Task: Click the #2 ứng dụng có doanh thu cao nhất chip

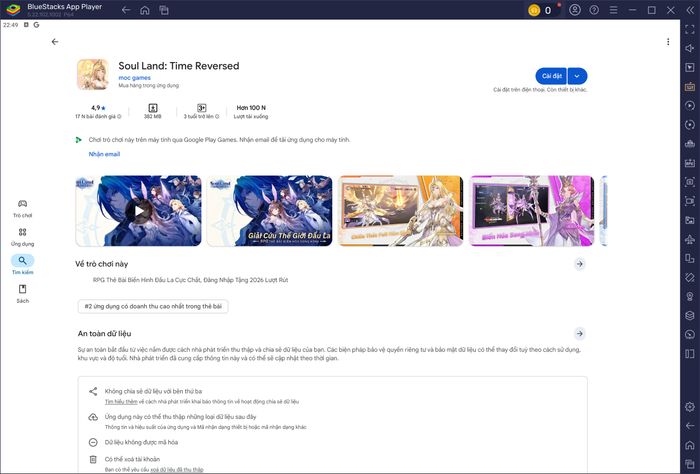Action: click(153, 306)
